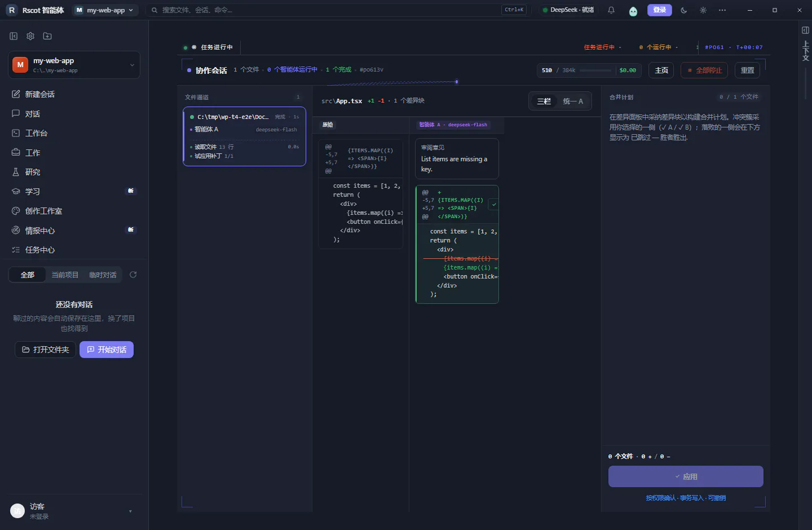Switch the diff view to 统一 A

click(573, 101)
